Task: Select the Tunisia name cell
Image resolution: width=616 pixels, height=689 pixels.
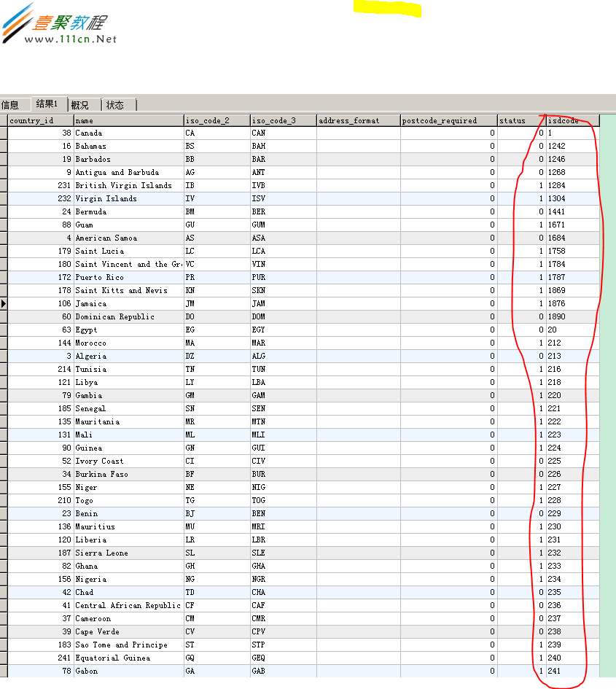Action: pos(129,369)
